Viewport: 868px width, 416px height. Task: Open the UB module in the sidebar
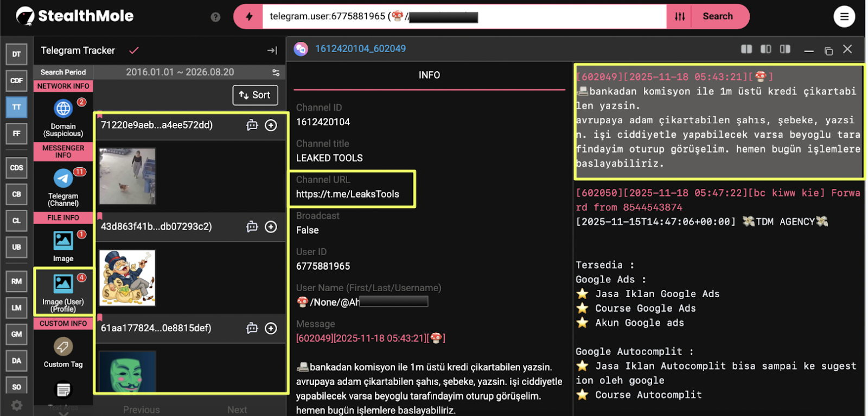[x=17, y=247]
